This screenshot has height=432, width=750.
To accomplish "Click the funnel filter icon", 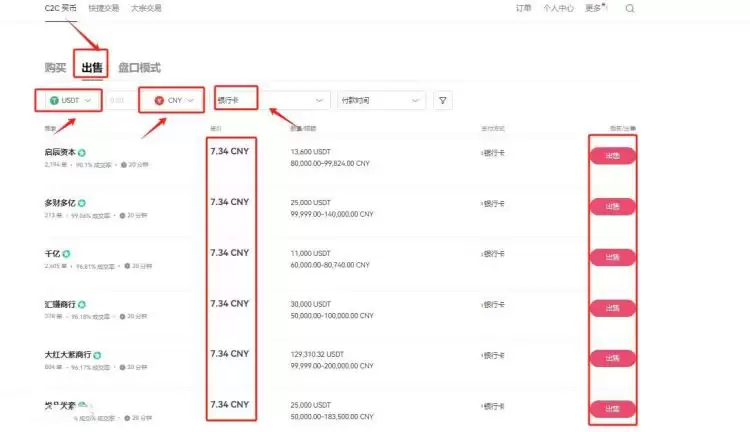I will (443, 100).
